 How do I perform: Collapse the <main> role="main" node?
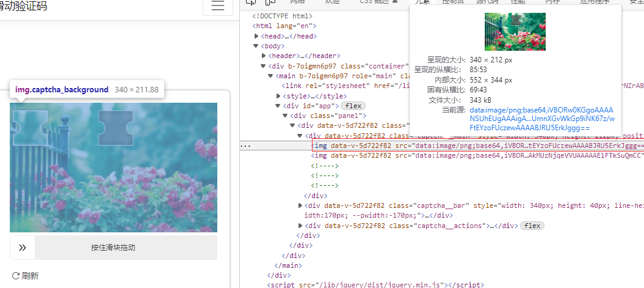(x=270, y=76)
